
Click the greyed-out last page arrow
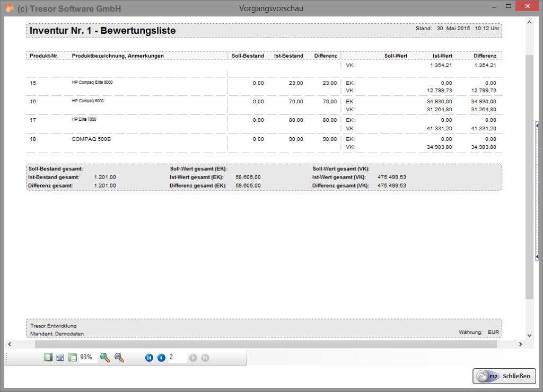pyautogui.click(x=205, y=358)
